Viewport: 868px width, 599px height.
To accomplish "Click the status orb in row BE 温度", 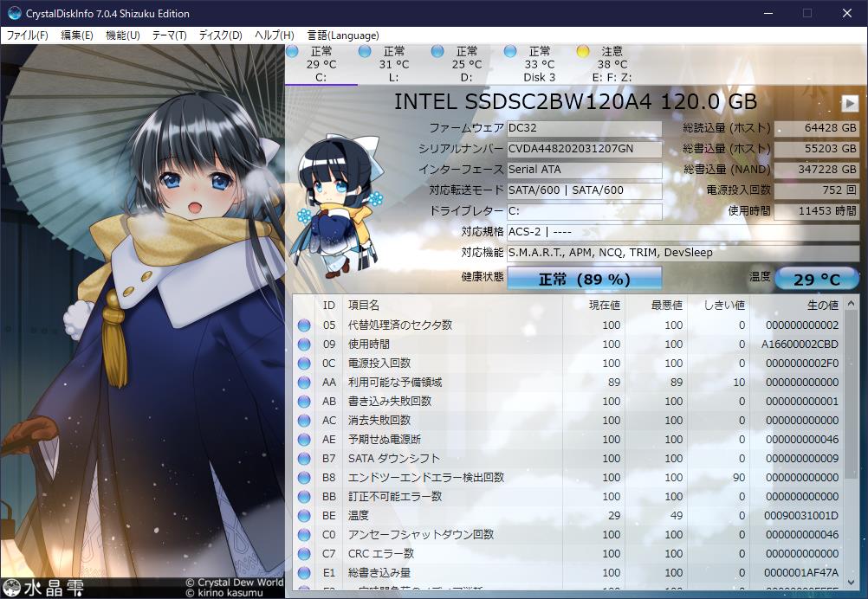I will coord(304,516).
